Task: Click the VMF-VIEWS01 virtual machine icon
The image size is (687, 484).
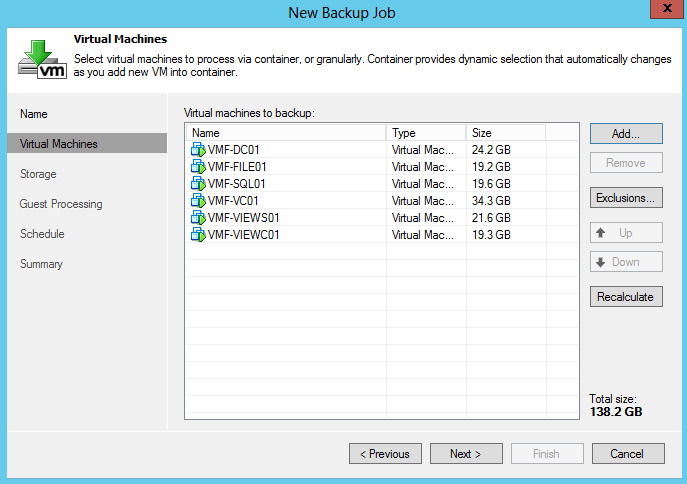Action: (197, 218)
